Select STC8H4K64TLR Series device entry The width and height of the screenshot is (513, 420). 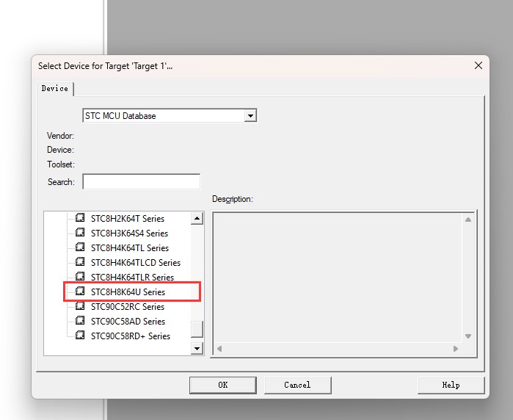(132, 278)
